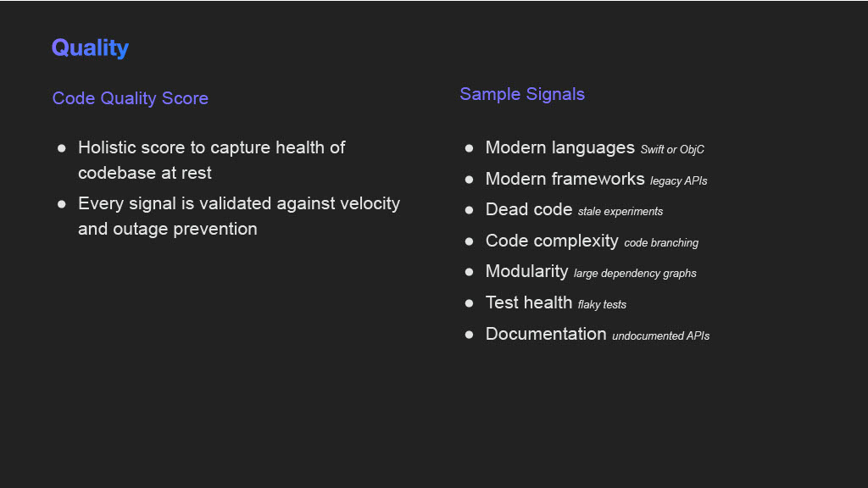Screen dimensions: 868x488
Task: Click 'Every signal is validated' paragraph
Action: pyautogui.click(x=239, y=216)
